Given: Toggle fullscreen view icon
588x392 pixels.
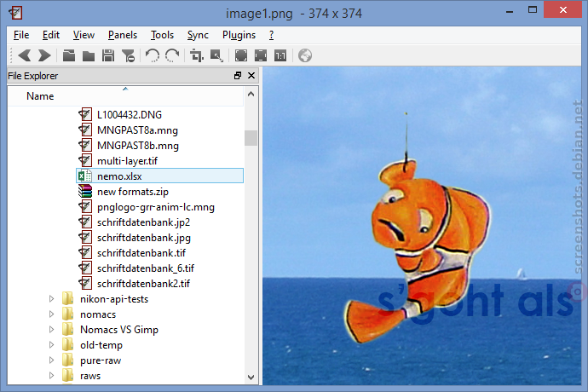Looking at the screenshot, I should tap(241, 55).
